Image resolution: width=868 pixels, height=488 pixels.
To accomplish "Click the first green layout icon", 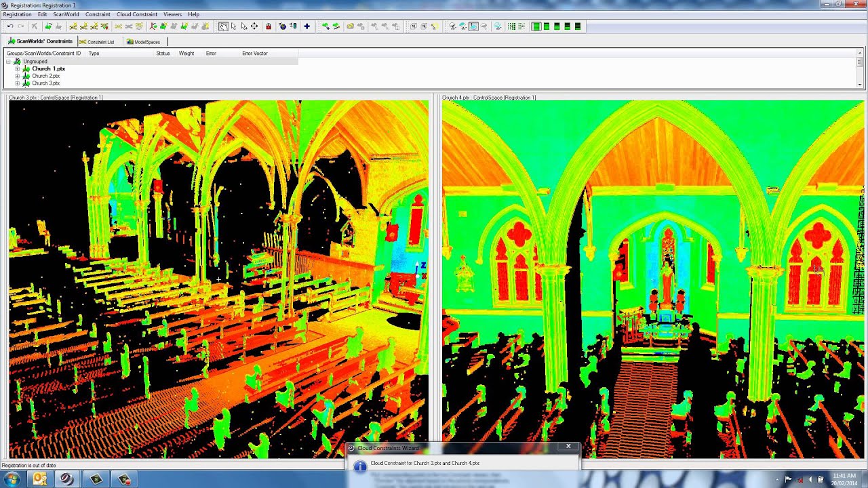I will 536,26.
